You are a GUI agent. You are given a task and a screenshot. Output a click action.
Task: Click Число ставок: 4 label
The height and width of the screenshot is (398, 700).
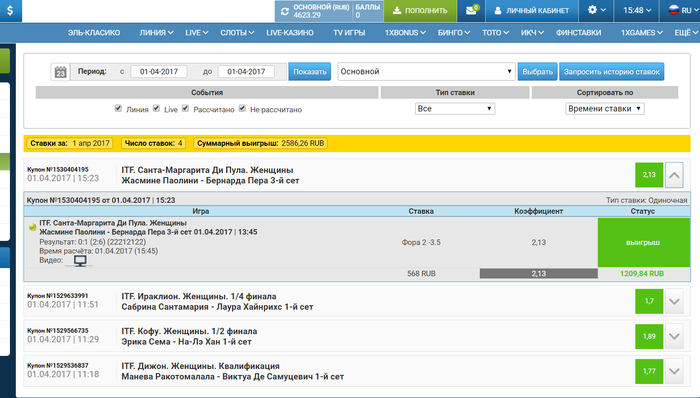point(153,143)
